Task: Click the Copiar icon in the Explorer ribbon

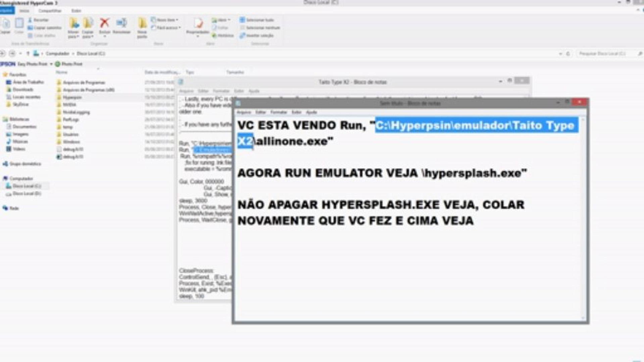Action: tap(5, 25)
